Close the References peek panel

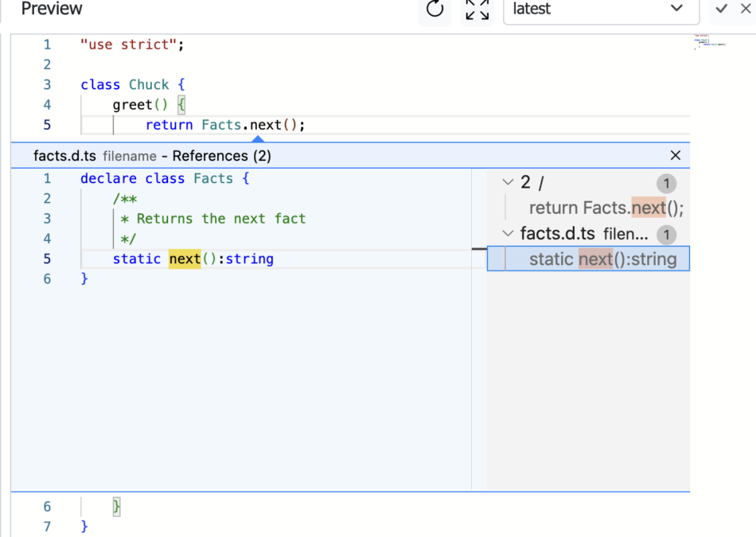(x=675, y=155)
